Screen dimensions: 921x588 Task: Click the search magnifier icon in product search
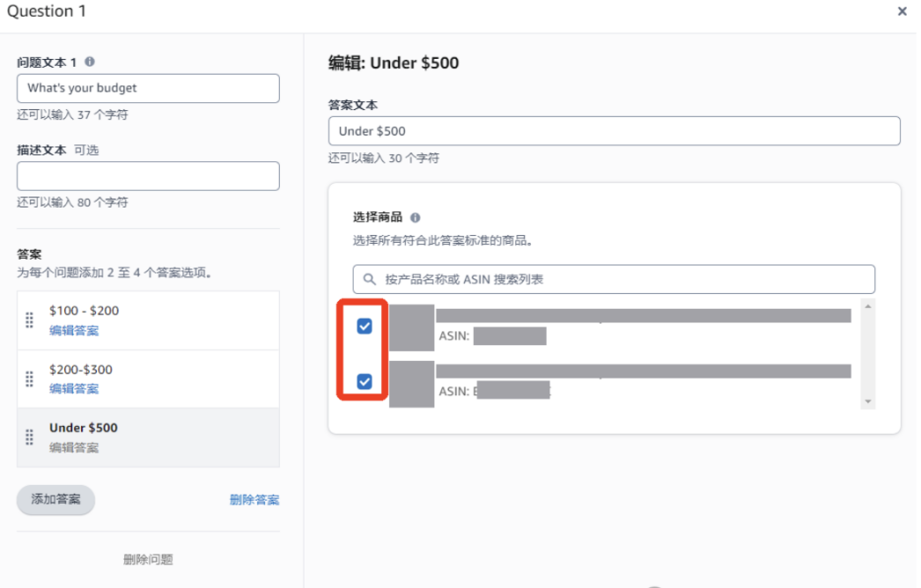pos(370,280)
